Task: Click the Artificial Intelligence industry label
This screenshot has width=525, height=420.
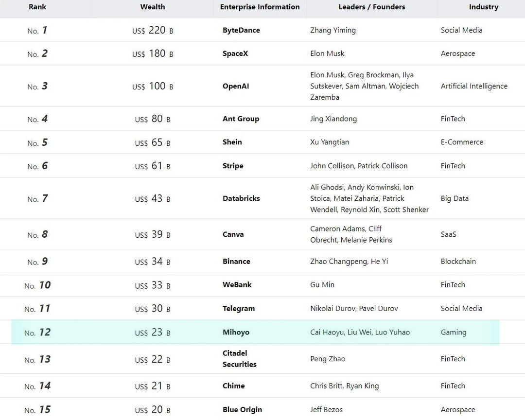Action: (474, 86)
